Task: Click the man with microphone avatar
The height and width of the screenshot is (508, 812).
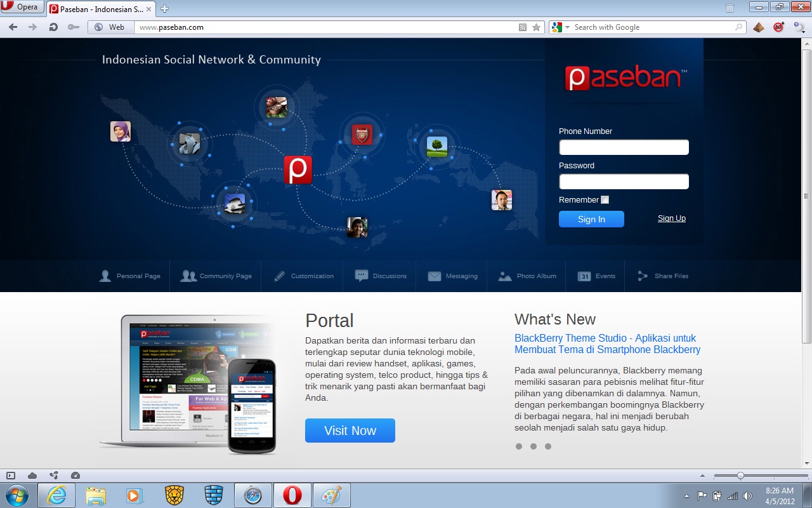Action: tap(502, 200)
